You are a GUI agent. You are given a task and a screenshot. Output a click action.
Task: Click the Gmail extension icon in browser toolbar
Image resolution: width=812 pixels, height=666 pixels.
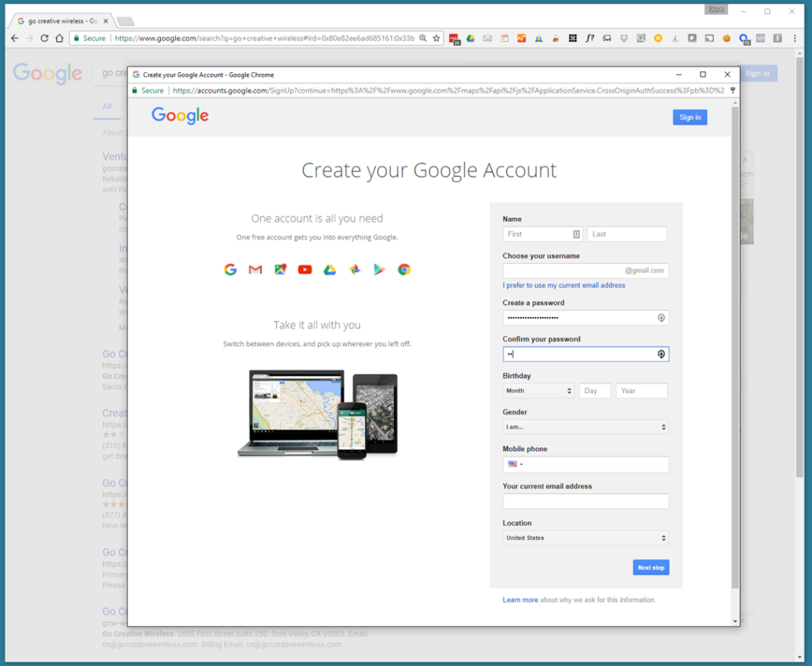(486, 38)
